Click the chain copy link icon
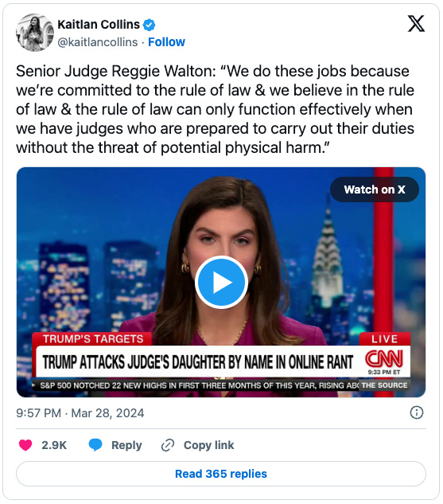The height and width of the screenshot is (504, 443). (x=168, y=445)
